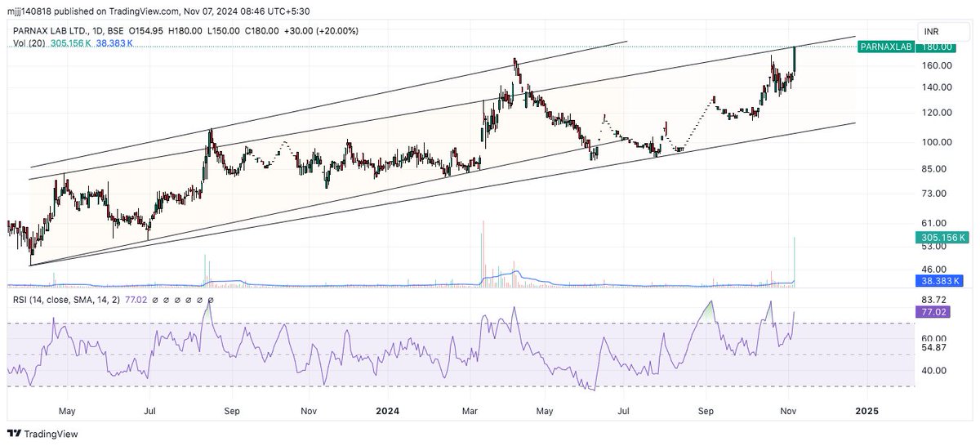Click the RSI (14, close, SMA, 14, 2) legend
Screen dimensions: 980x446
(65, 300)
